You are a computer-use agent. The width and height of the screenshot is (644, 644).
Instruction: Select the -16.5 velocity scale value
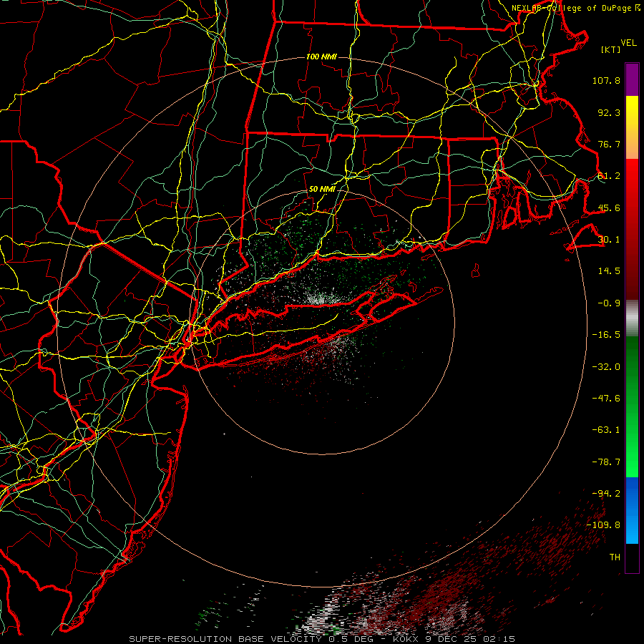(606, 335)
